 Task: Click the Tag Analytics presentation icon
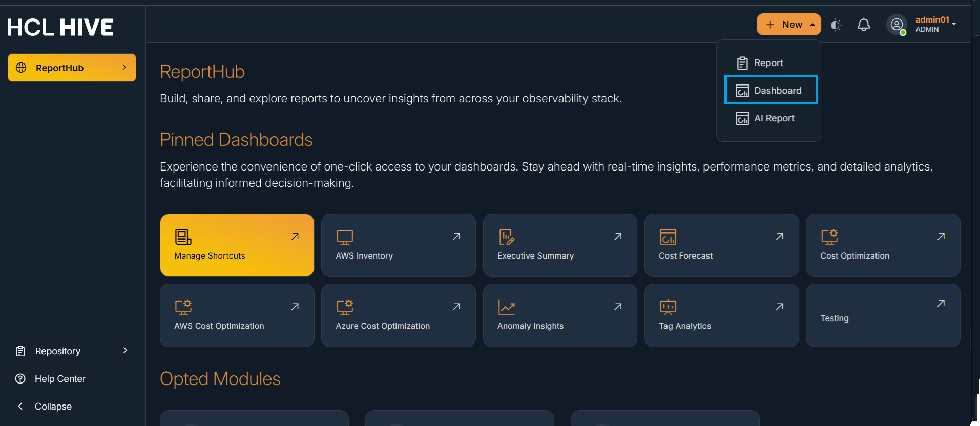[668, 307]
